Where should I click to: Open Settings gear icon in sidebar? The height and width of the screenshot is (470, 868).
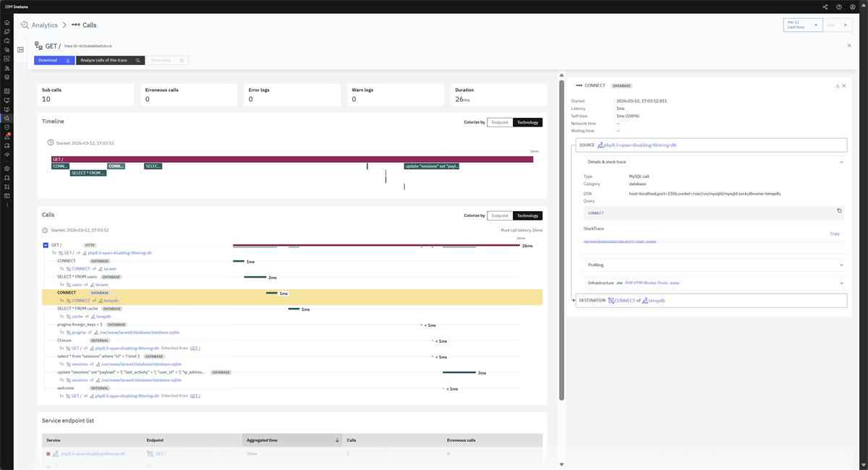[7, 168]
